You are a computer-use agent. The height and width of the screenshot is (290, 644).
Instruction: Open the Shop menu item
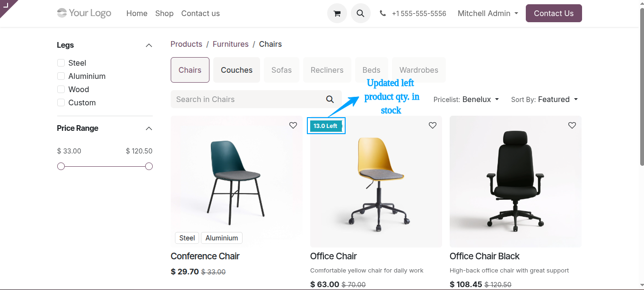164,13
